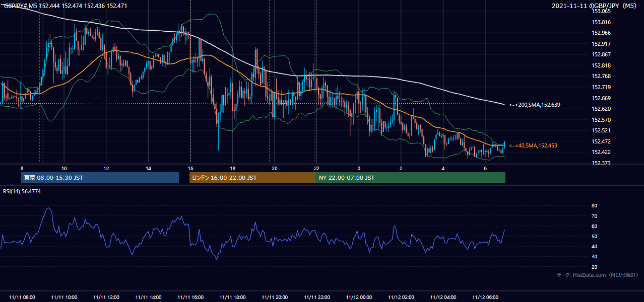The height and width of the screenshot is (302, 644).
Task: Click the HistData.com data source credit
Action: tap(598, 275)
